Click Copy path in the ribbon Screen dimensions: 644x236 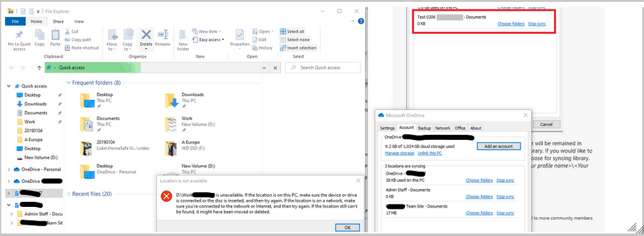point(78,40)
